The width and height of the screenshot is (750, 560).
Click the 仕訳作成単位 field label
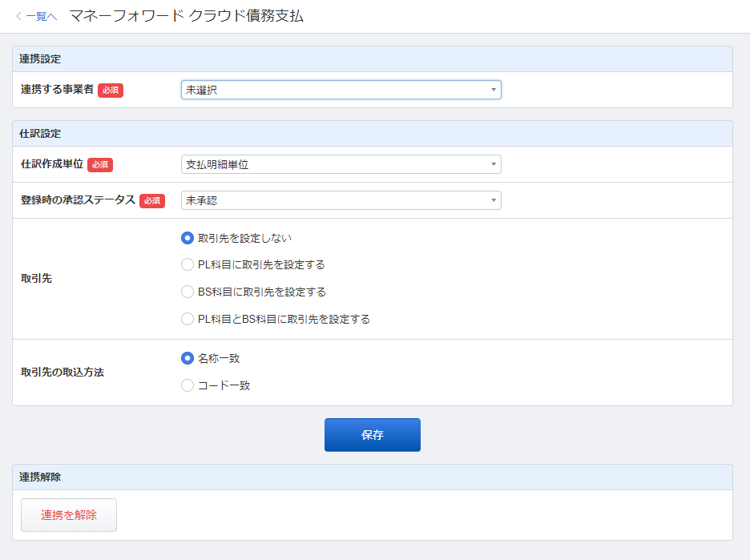pos(51,164)
